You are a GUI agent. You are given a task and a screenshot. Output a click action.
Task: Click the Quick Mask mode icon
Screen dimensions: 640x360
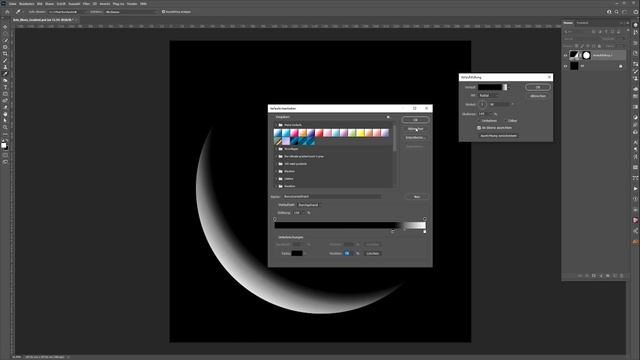coord(5,155)
